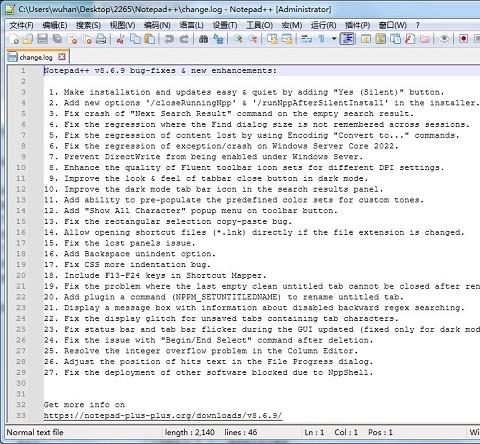Click the line '15. Fix the lost panels issue.'
Screen dimensions: 480x444
point(119,243)
